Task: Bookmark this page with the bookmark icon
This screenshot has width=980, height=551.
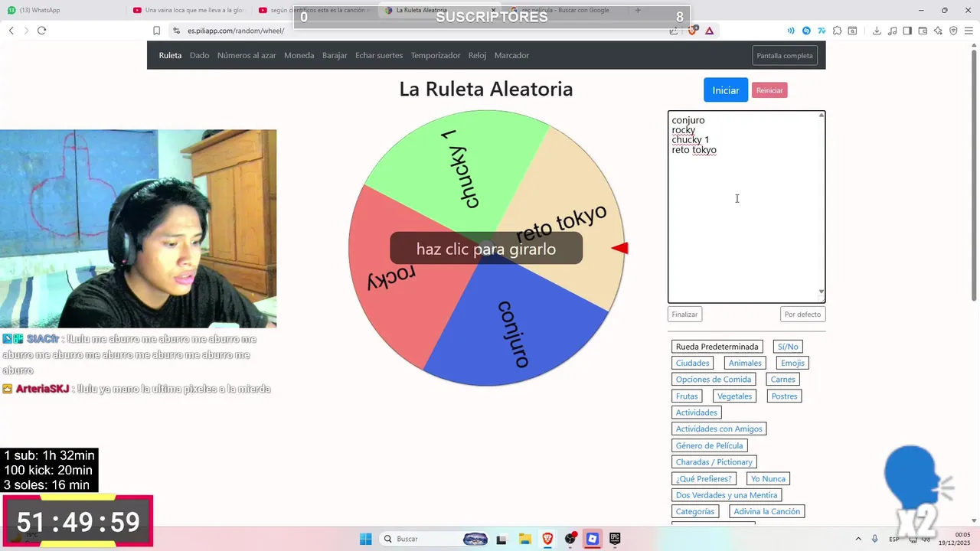Action: click(x=156, y=31)
